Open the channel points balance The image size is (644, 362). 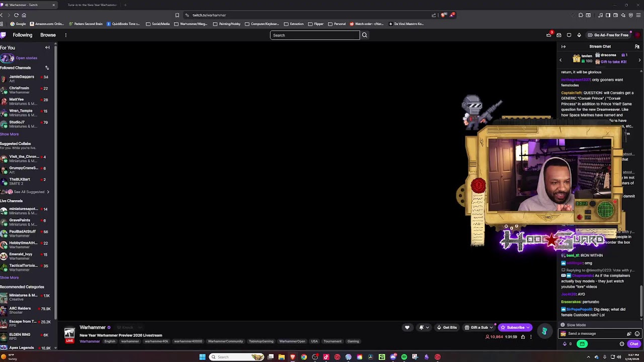click(x=567, y=344)
